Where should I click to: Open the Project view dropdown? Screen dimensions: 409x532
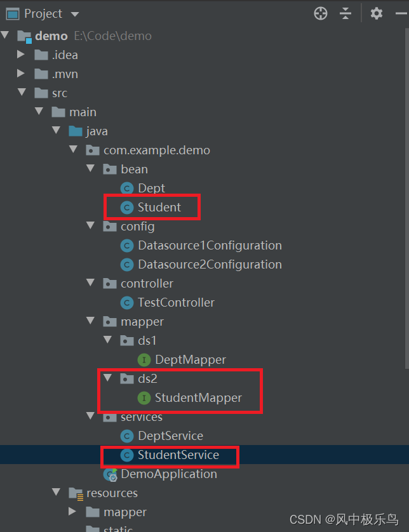[x=75, y=14]
